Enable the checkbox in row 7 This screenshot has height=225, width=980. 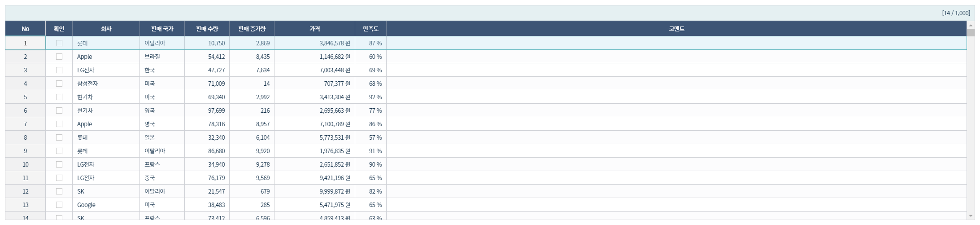[59, 124]
